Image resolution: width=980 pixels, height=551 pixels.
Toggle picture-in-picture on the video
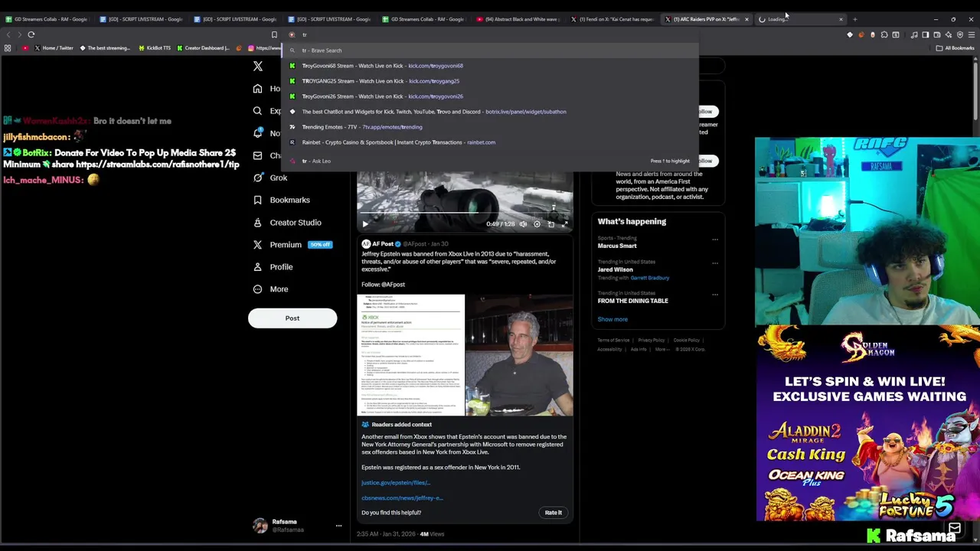click(550, 224)
